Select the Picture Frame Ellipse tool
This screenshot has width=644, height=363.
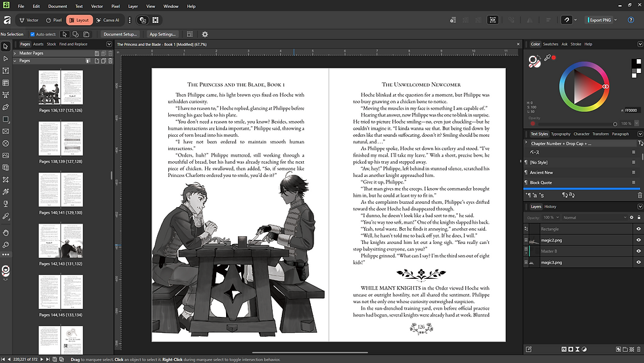click(5, 143)
